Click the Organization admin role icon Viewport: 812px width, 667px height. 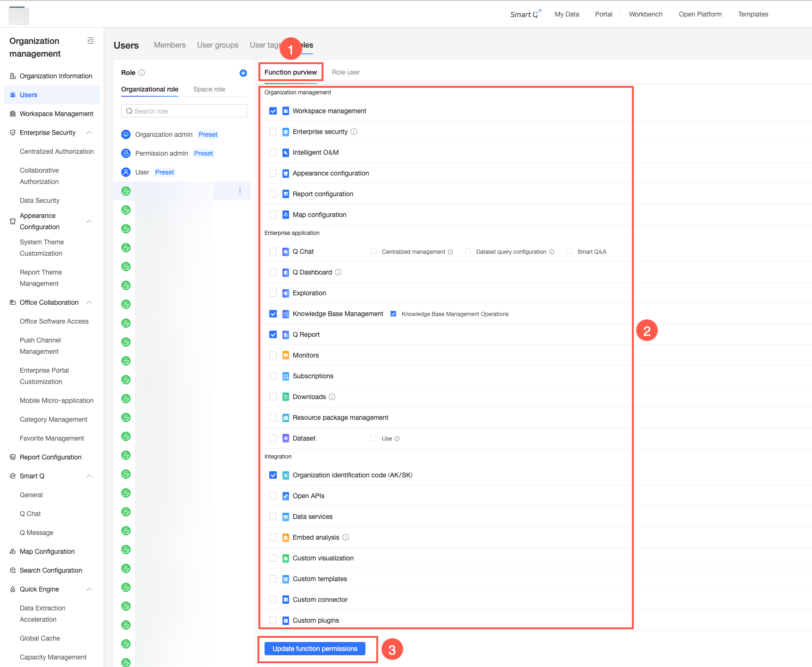126,134
